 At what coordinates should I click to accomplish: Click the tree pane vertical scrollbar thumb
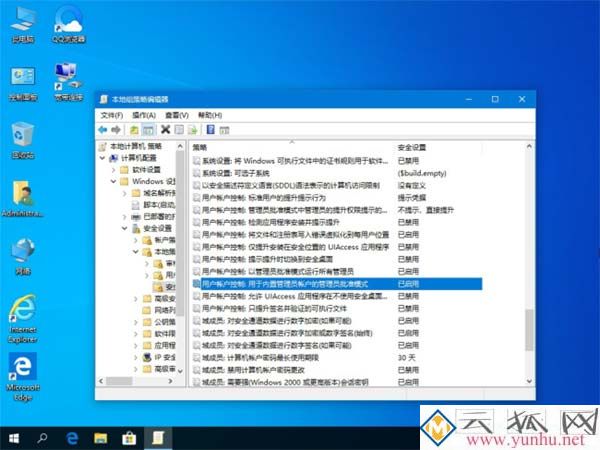click(x=180, y=233)
